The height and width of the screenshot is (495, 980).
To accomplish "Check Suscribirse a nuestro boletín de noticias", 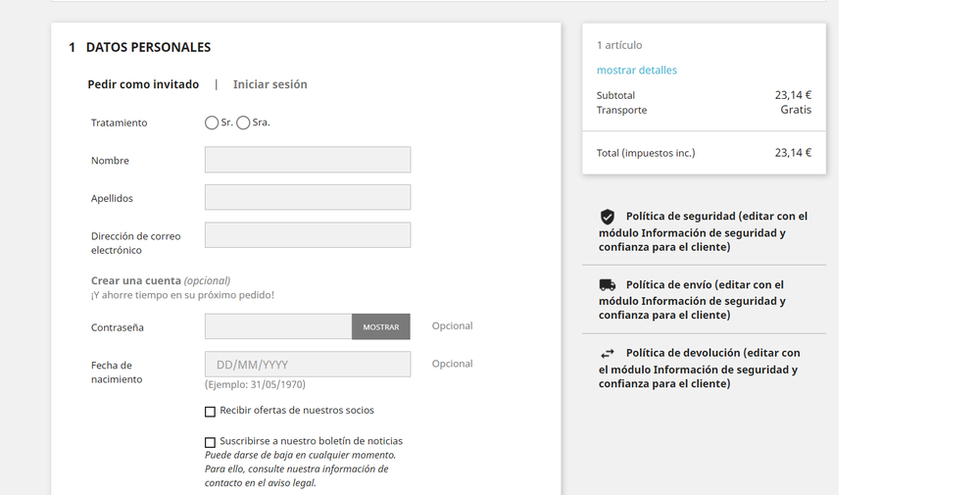I will click(210, 442).
